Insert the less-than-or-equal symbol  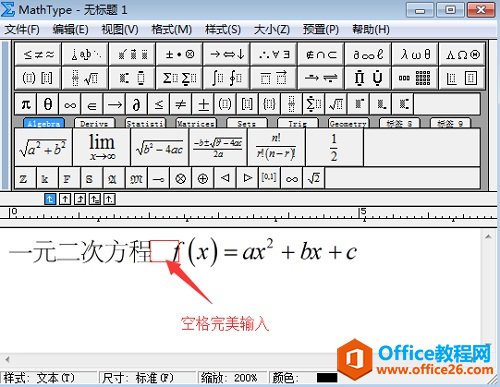click(x=159, y=105)
